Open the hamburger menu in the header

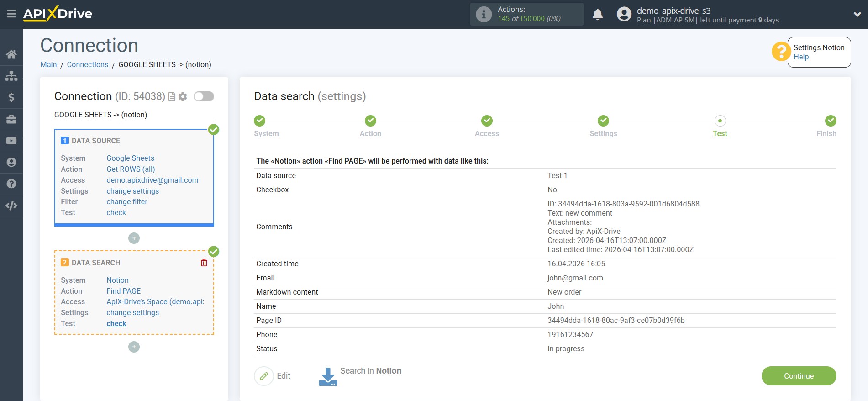pos(11,14)
